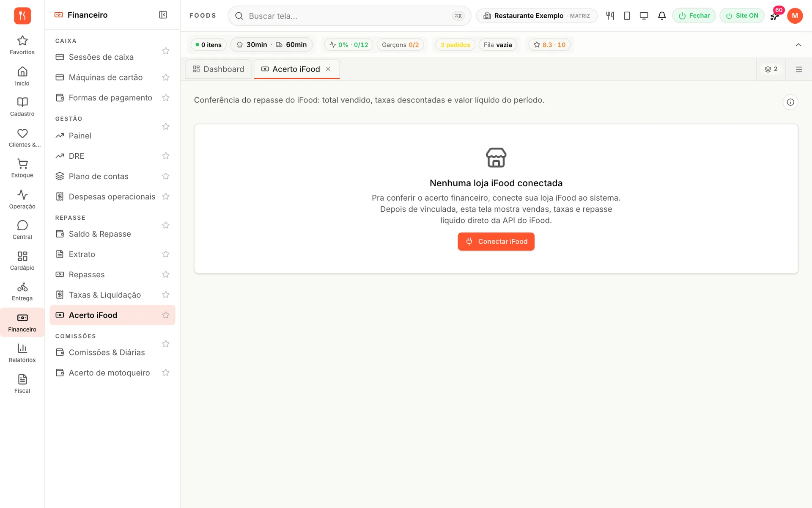Click the Fechar button
This screenshot has height=508, width=812.
(694, 16)
